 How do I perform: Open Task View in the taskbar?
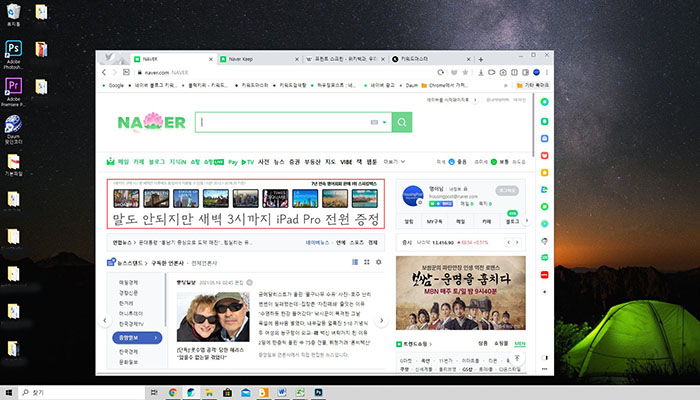(154, 392)
